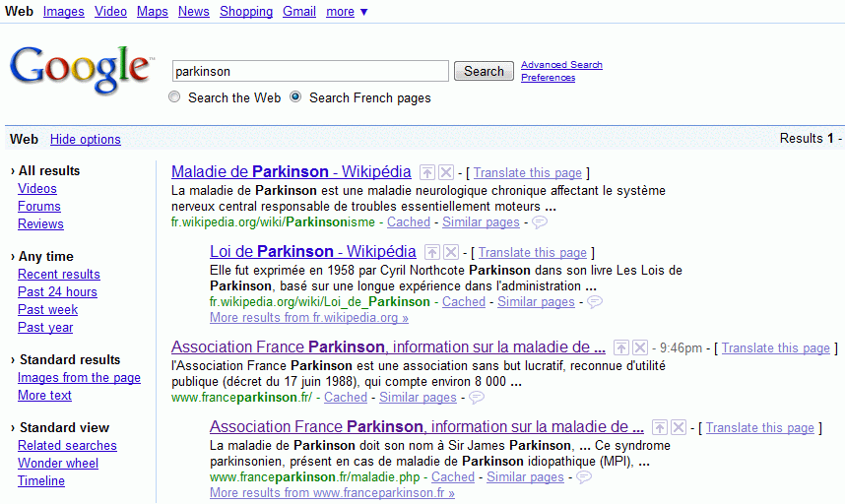Open Similar pages for Loi de Parkinson
Screen dimensions: 845x504
coord(536,301)
